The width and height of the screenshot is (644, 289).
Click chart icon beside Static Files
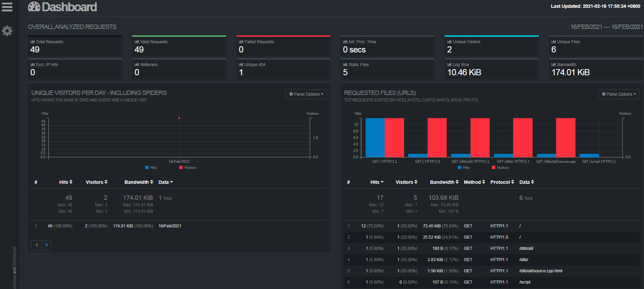tap(345, 64)
